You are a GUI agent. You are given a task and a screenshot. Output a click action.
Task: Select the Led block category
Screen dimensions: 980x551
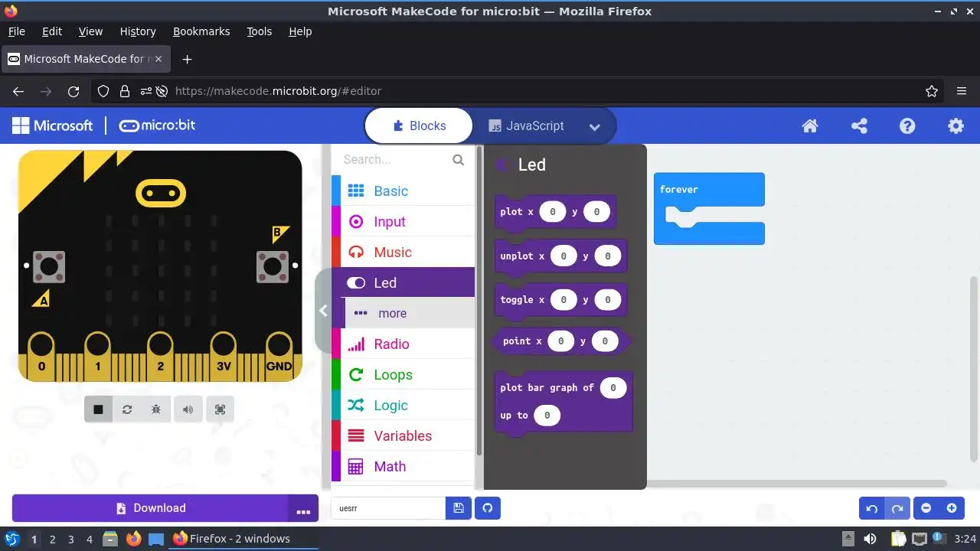(x=403, y=282)
